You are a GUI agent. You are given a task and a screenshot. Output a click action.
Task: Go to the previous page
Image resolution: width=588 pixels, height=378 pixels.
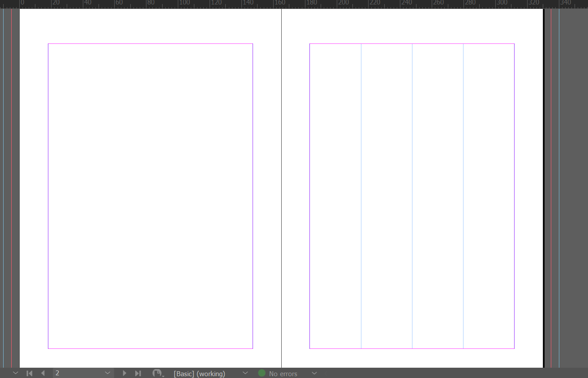point(43,373)
